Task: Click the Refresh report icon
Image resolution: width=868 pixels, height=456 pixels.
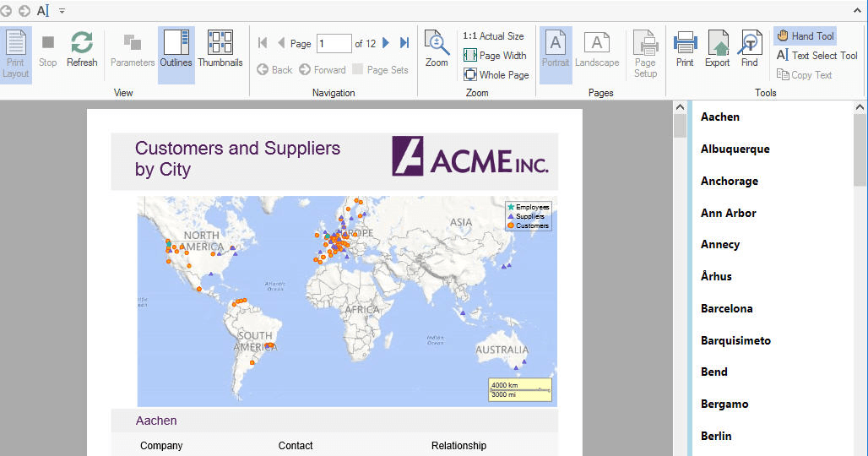Action: pyautogui.click(x=82, y=49)
